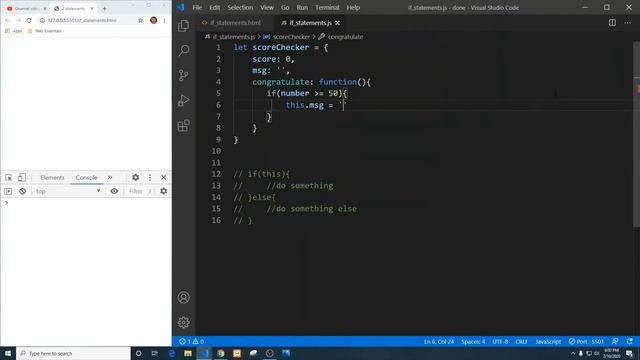
Task: Open the View menu
Action: click(267, 7)
